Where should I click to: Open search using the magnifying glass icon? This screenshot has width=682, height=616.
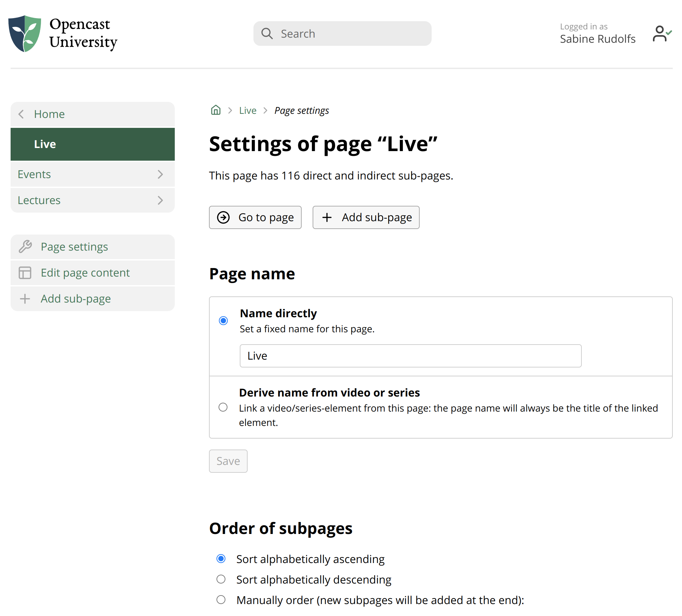267,33
